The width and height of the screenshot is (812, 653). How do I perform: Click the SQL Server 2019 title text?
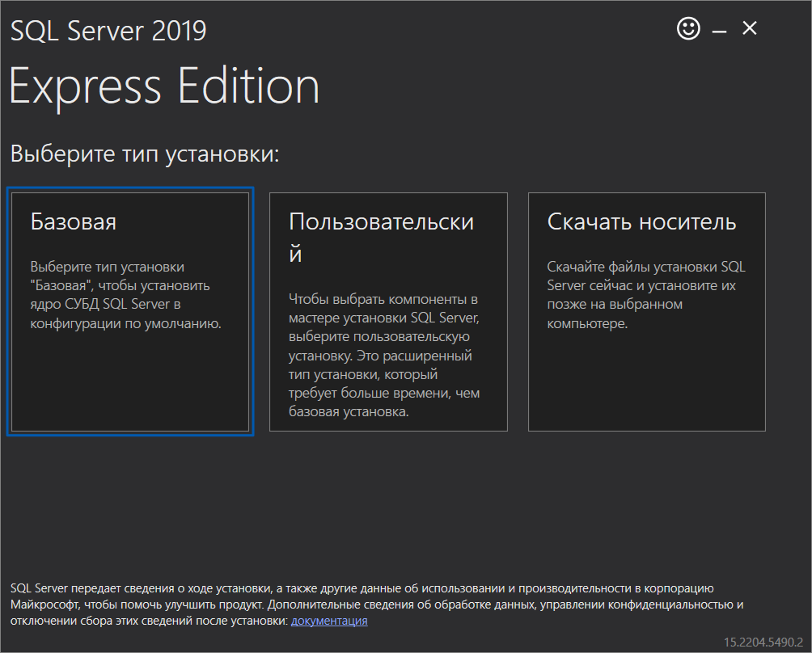[x=108, y=31]
